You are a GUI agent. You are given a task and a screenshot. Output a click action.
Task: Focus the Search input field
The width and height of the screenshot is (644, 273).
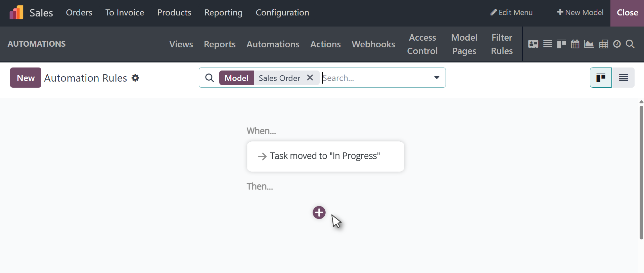(x=373, y=78)
